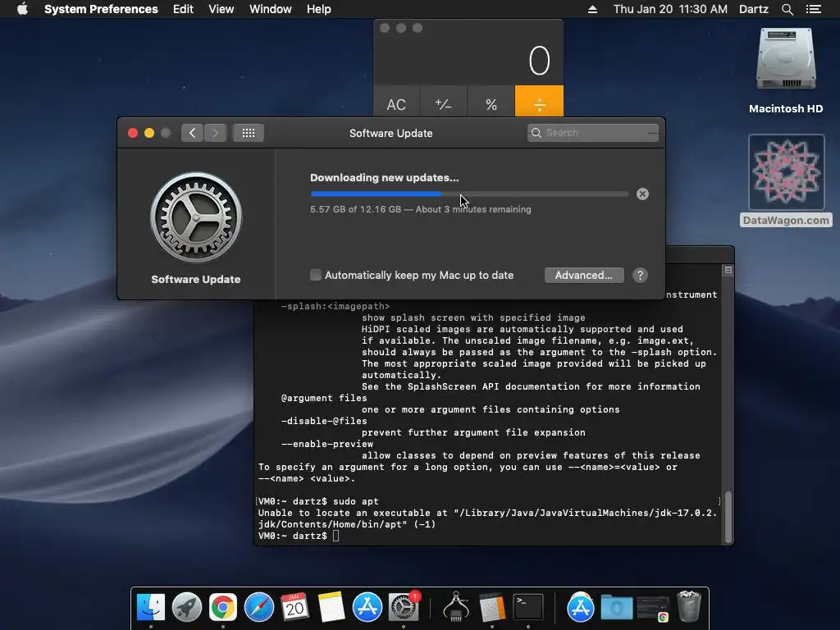
Task: Click the Terminal window scrollbar
Action: coord(728,517)
